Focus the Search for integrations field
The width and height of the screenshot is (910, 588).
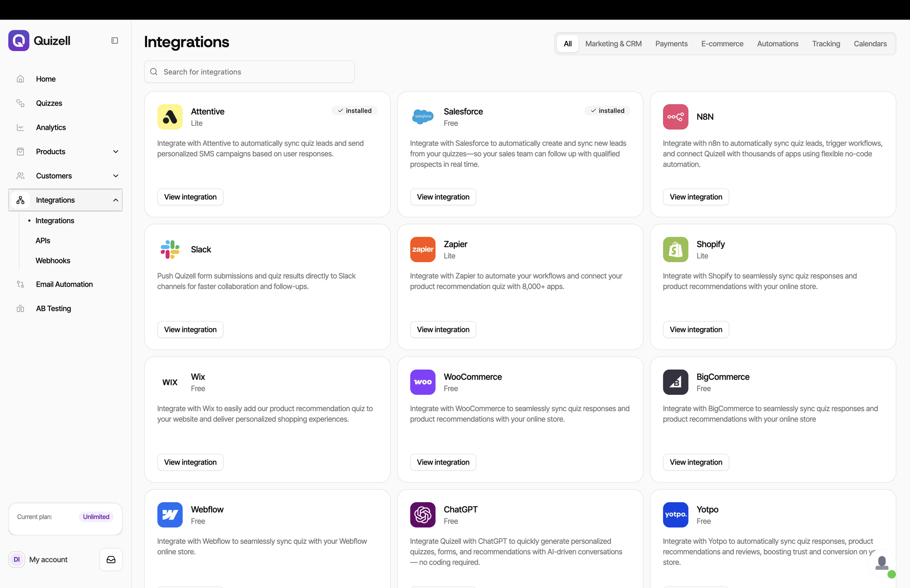pyautogui.click(x=250, y=72)
